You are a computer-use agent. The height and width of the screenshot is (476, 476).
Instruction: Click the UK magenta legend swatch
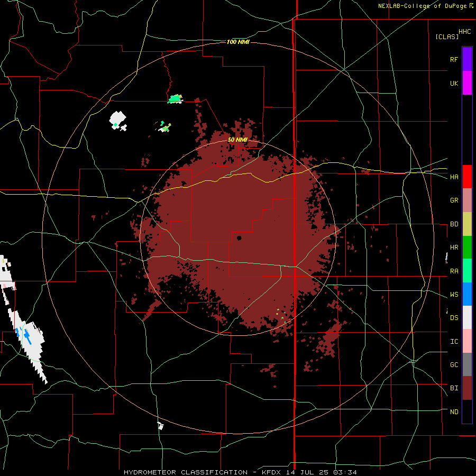(467, 83)
